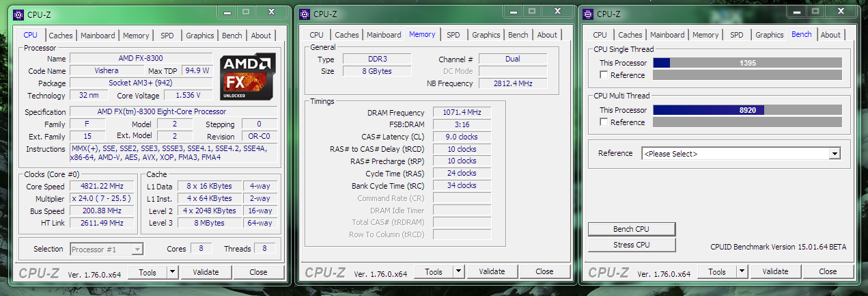Open About tab in left window
Screen dimensions: 868x296
(261, 36)
